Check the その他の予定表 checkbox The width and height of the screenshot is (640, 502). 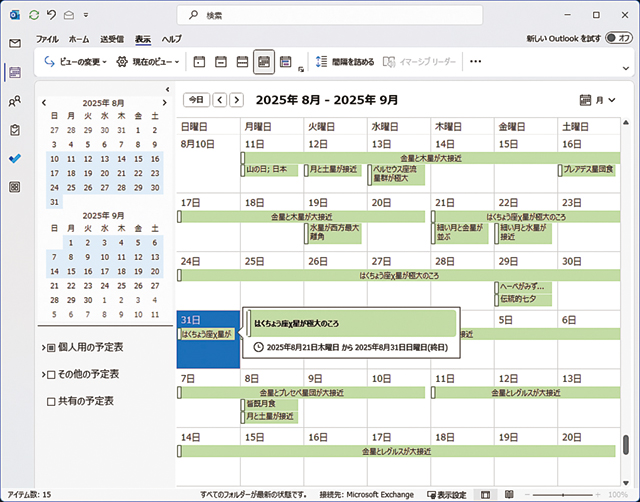coord(51,374)
